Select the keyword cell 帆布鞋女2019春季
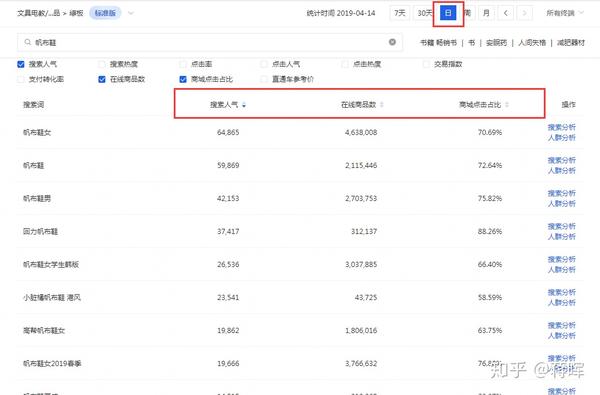Image resolution: width=600 pixels, height=395 pixels. (x=52, y=364)
